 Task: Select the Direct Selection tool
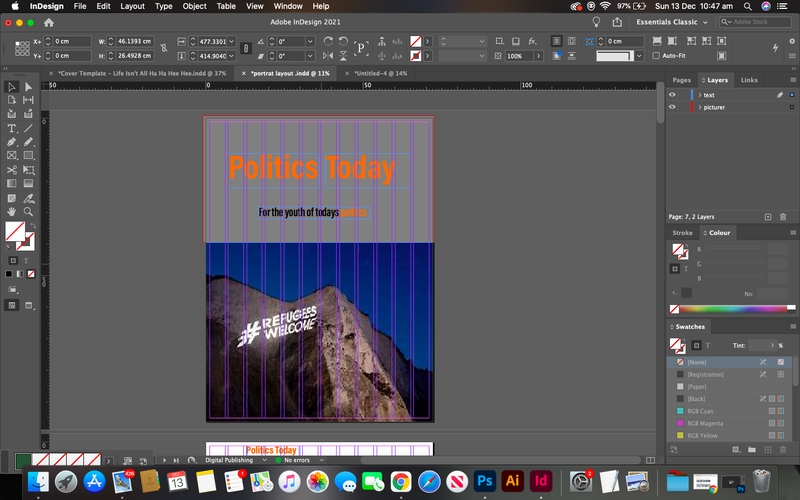(28, 87)
